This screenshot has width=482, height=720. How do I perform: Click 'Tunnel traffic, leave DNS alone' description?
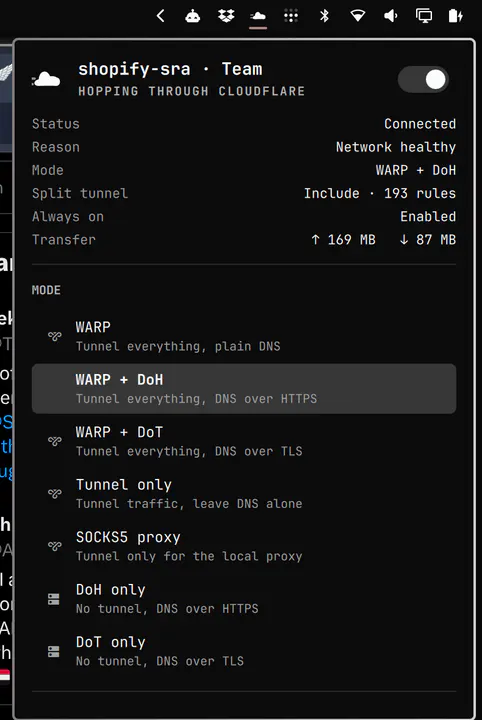189,504
